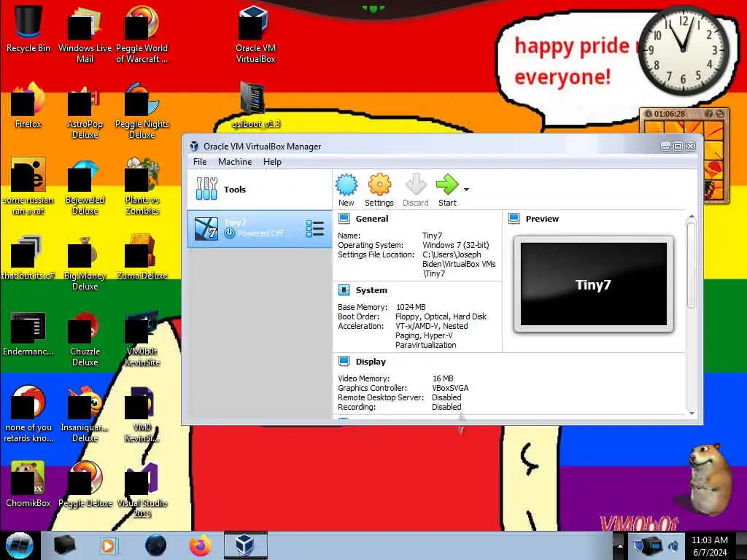Click the Tiny7 preview thumbnail
The height and width of the screenshot is (560, 747).
click(x=594, y=284)
